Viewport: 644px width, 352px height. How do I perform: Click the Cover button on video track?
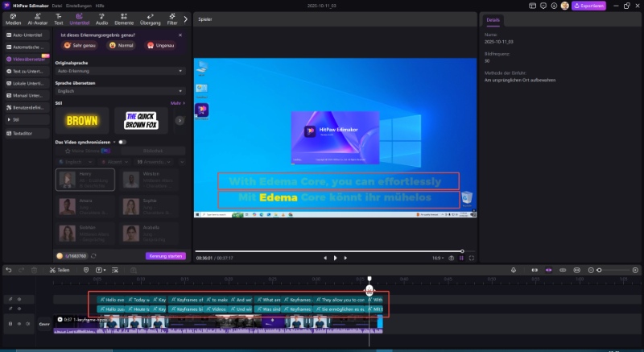tap(44, 324)
